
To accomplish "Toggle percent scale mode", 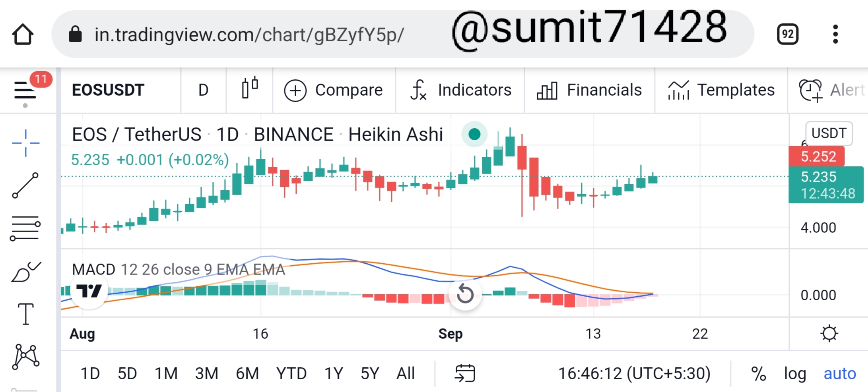I will click(x=759, y=374).
